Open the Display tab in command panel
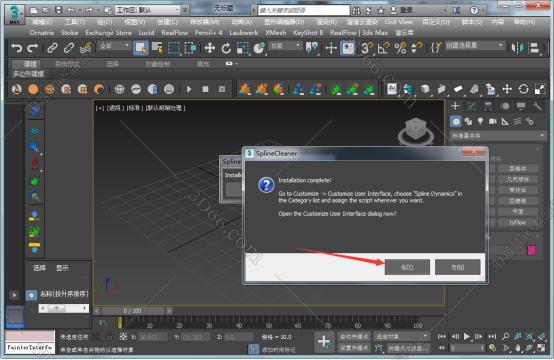554x360 pixels. click(521, 106)
